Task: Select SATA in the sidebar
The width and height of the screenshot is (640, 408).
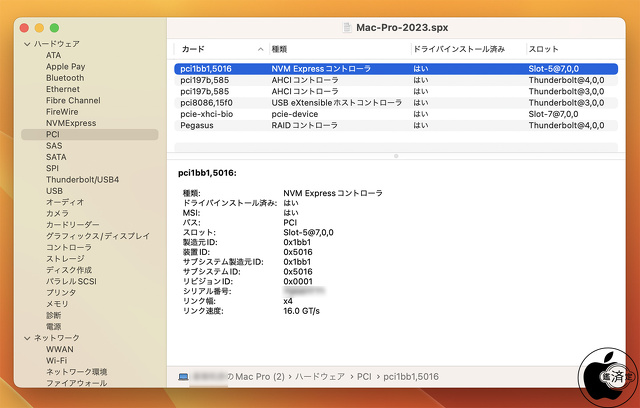Action: coord(56,157)
